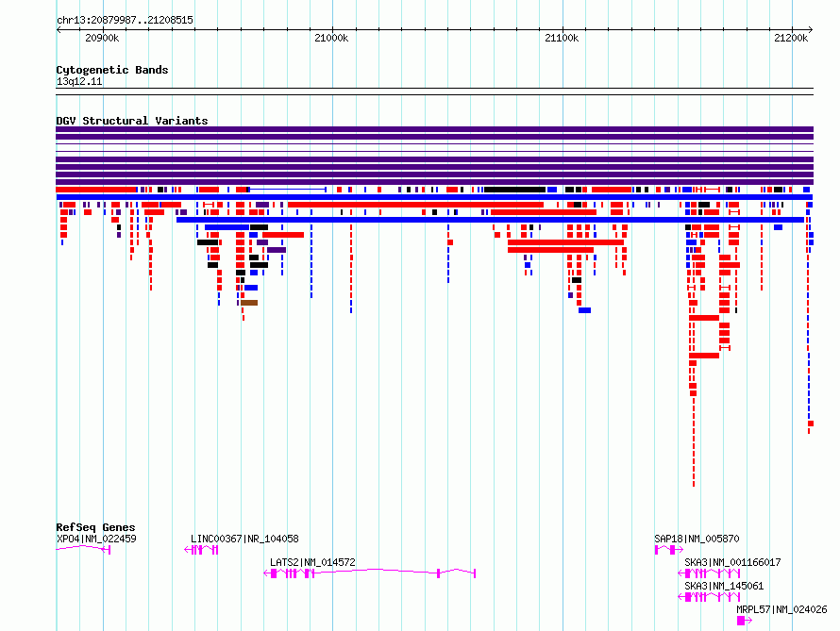Screen dimensions: 840x631
Task: Click the SAP18|NM_005870 gene label
Action: tap(697, 539)
